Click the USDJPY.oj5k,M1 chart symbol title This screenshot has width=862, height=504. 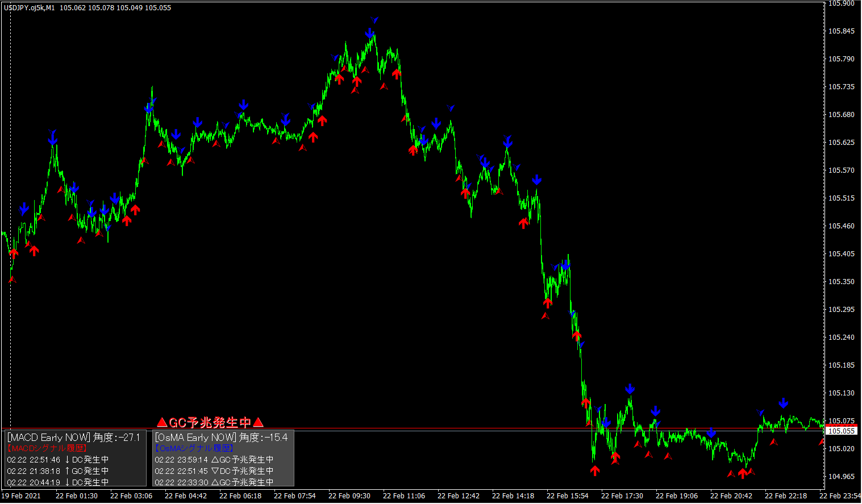coord(30,8)
